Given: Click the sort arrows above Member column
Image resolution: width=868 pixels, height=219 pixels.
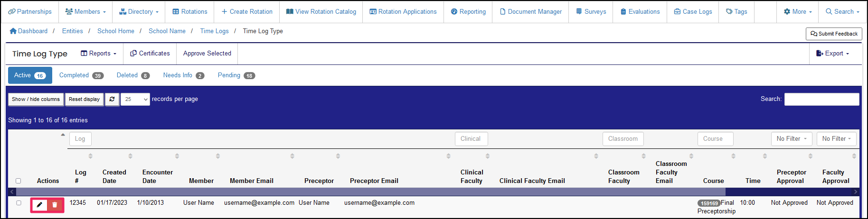Looking at the screenshot, I should (217, 156).
